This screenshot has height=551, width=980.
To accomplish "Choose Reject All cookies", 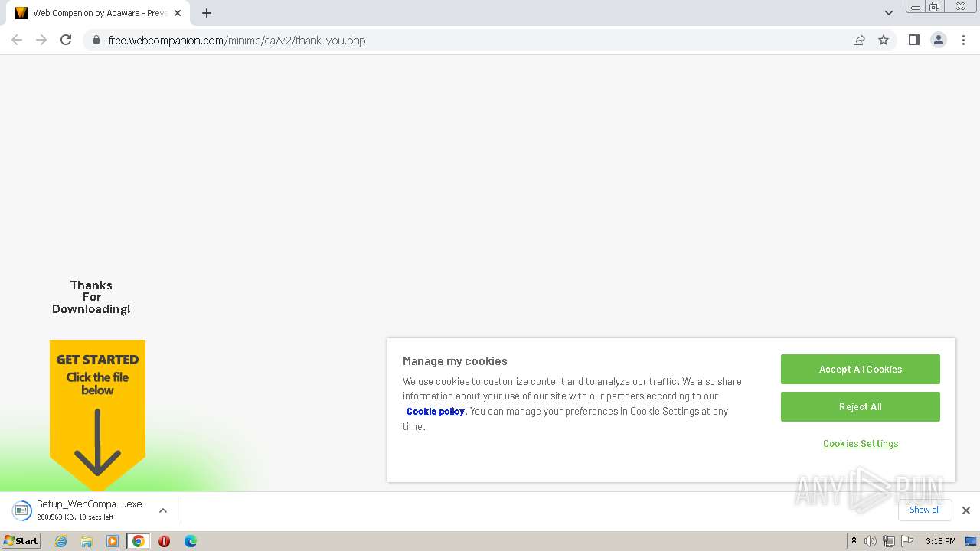I will (861, 406).
